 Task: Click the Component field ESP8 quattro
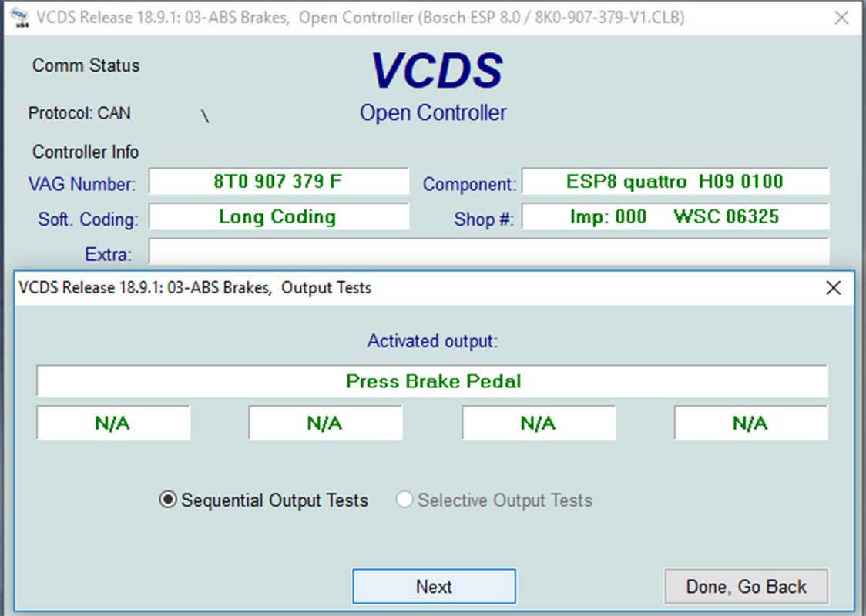(x=676, y=182)
